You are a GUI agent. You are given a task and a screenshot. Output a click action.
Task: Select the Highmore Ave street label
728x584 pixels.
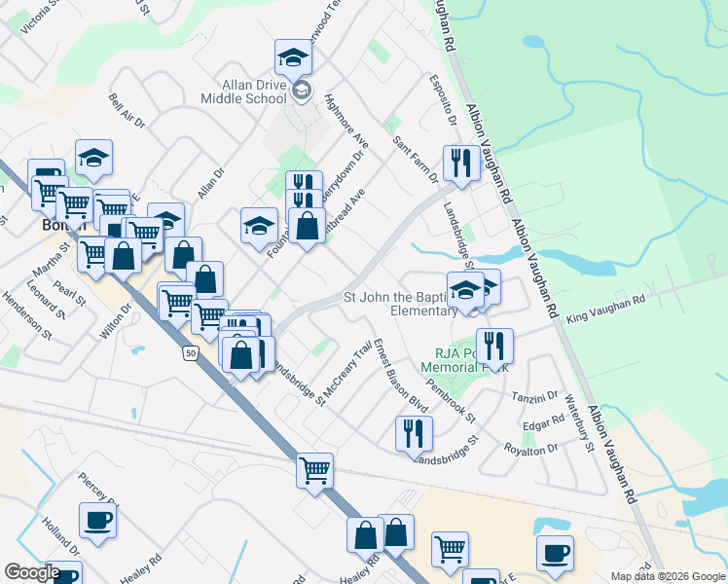(346, 121)
